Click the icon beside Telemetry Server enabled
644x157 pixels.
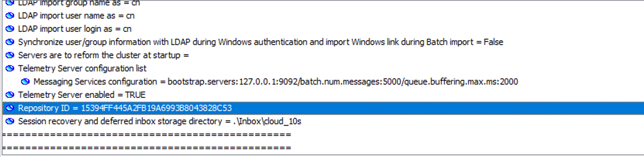tap(10, 95)
